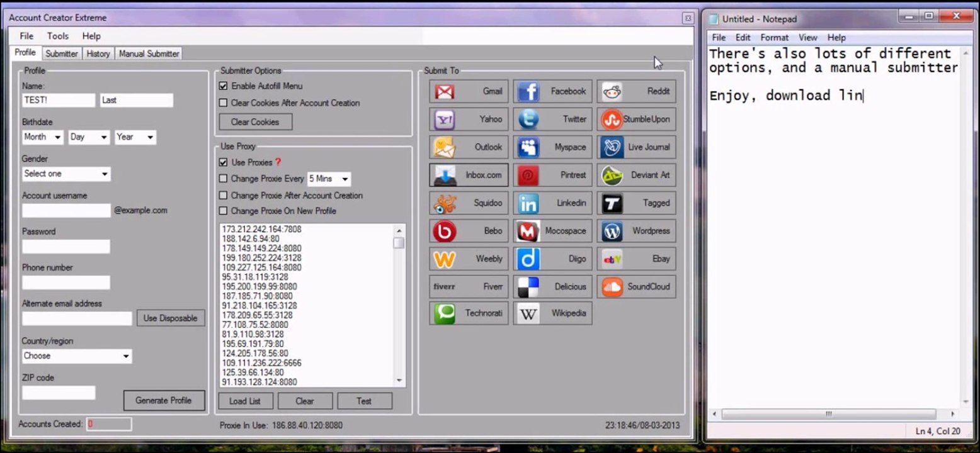Click the SoundCloud icon
The height and width of the screenshot is (453, 980).
click(612, 287)
